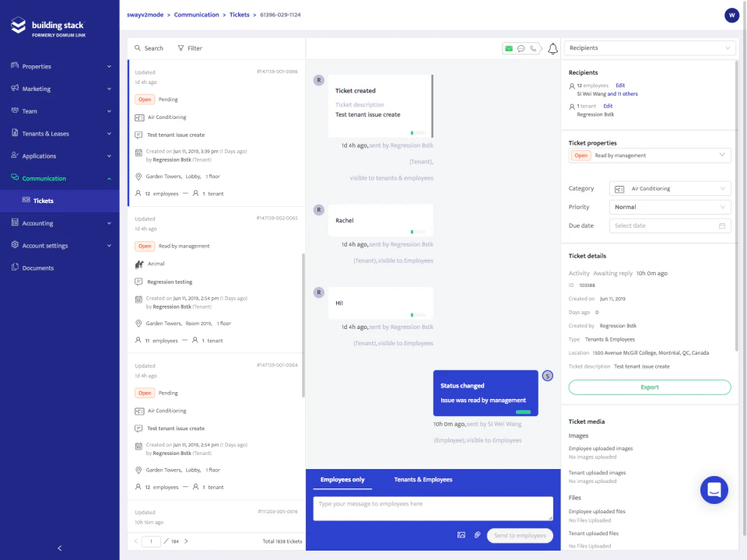Image resolution: width=747 pixels, height=560 pixels.
Task: Click inside the employees message input field
Action: 433,509
